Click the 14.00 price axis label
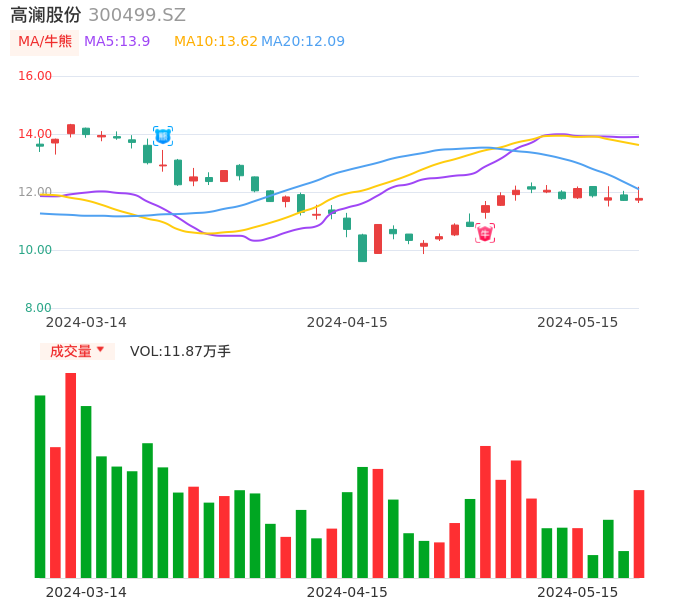 coord(36,134)
